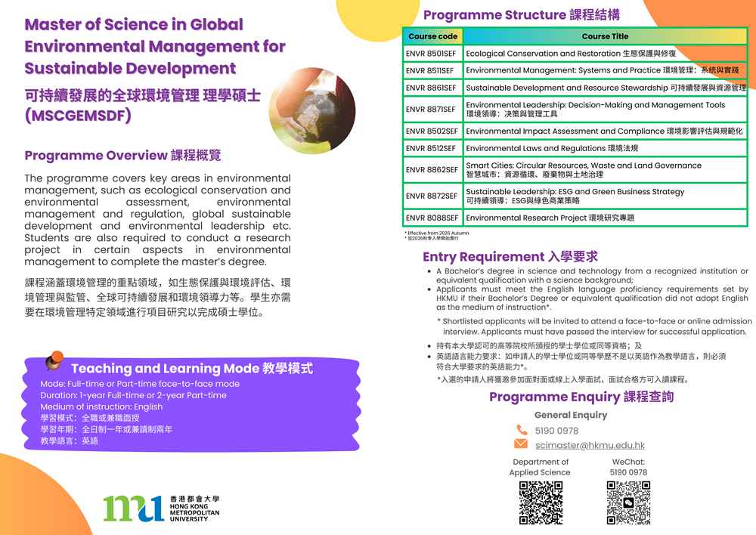Select the Smart Cities course title

point(584,169)
